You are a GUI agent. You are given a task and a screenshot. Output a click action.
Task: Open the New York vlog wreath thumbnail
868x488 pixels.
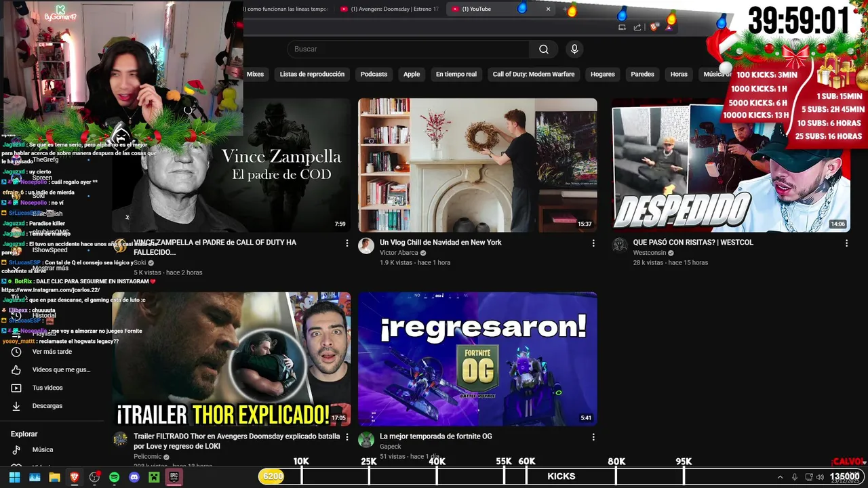(477, 165)
